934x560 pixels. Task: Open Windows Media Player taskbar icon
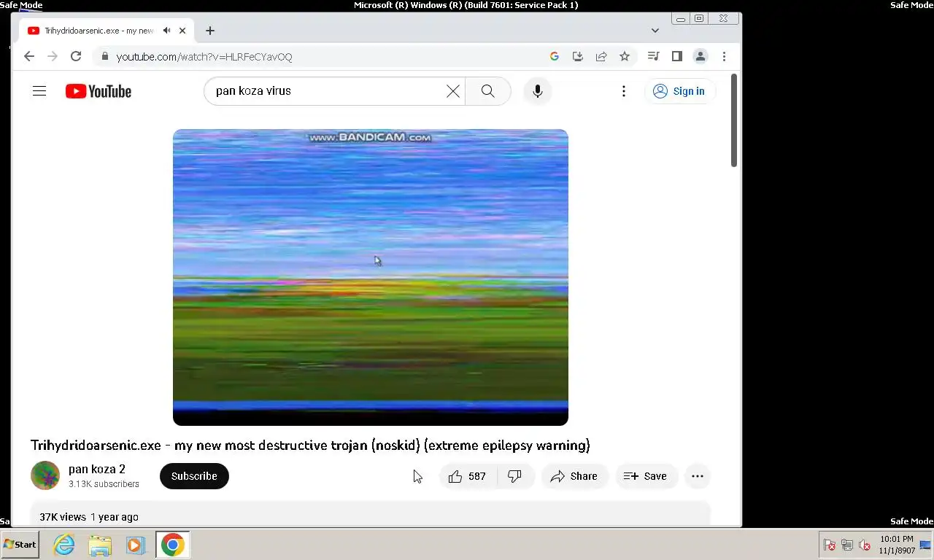135,545
